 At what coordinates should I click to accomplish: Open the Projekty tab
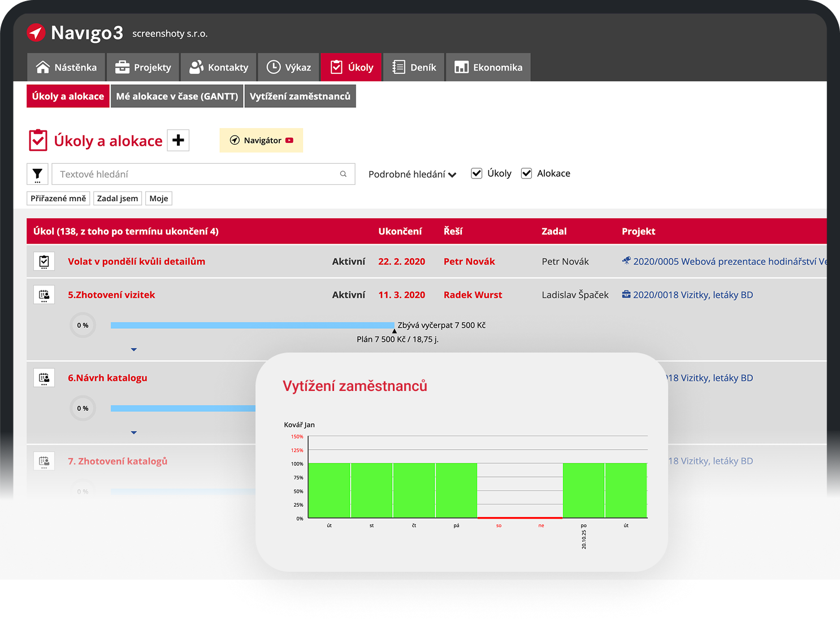pyautogui.click(x=143, y=67)
